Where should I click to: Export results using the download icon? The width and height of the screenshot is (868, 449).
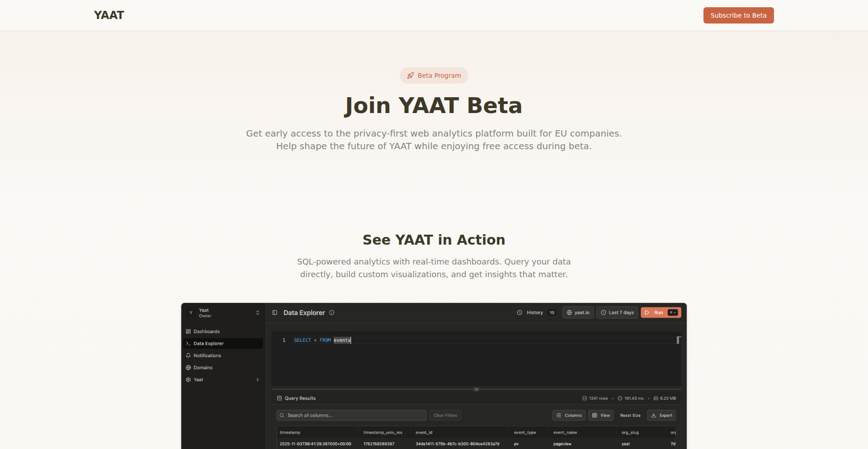pos(661,415)
